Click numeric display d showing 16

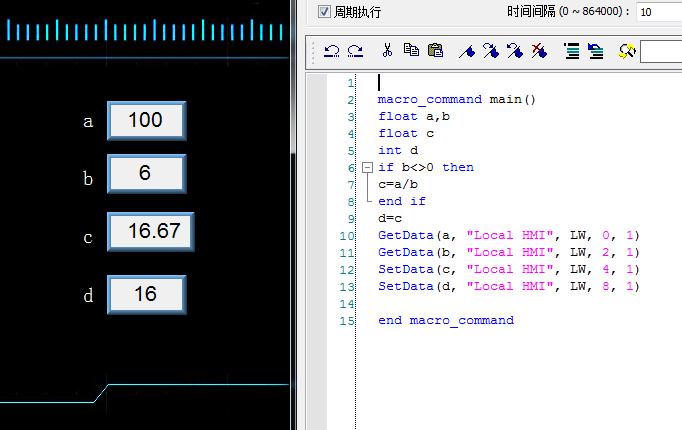point(146,294)
